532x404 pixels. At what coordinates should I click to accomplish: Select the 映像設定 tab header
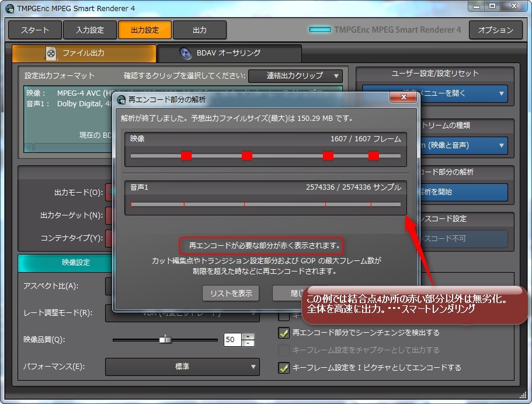click(65, 263)
